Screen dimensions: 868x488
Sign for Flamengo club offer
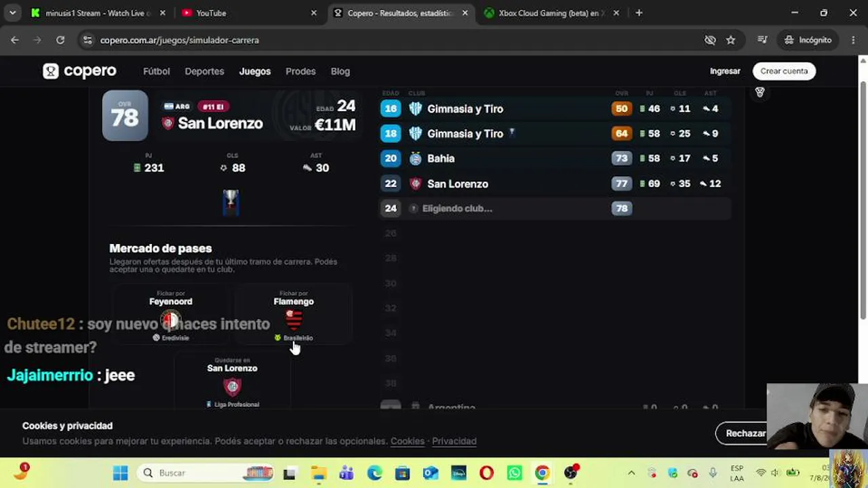(294, 315)
